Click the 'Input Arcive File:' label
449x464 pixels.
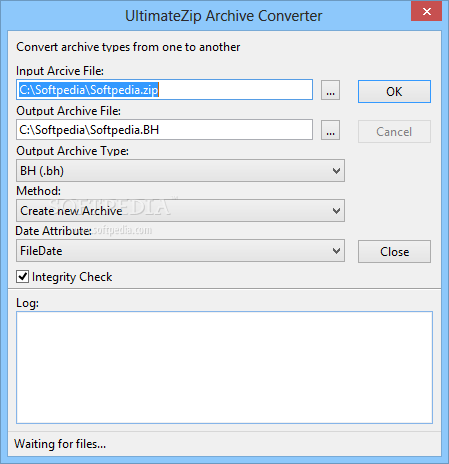click(60, 71)
